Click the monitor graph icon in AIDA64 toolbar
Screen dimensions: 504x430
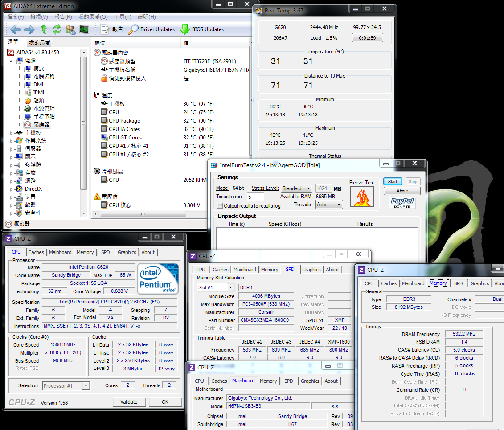coord(84,29)
